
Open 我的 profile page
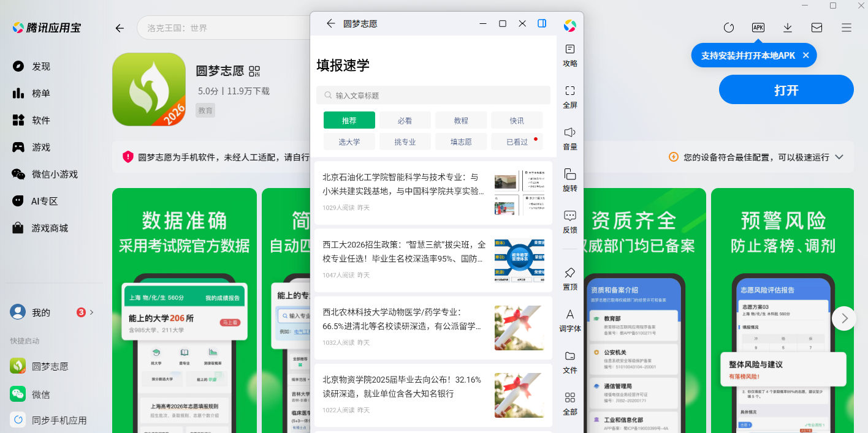pos(31,312)
